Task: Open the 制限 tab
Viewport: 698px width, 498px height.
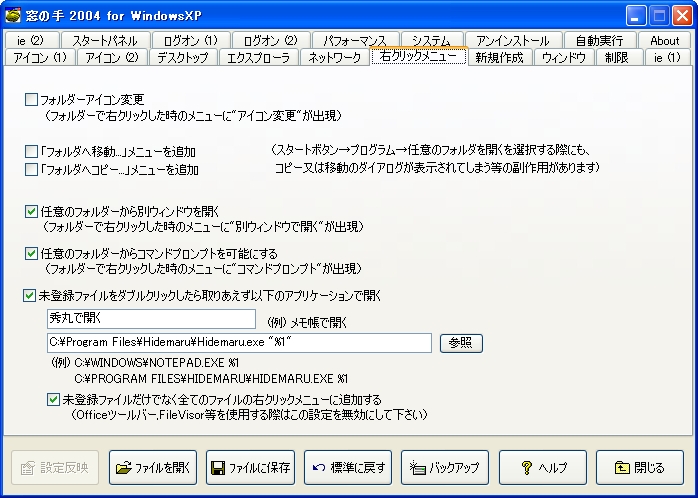Action: (x=617, y=57)
